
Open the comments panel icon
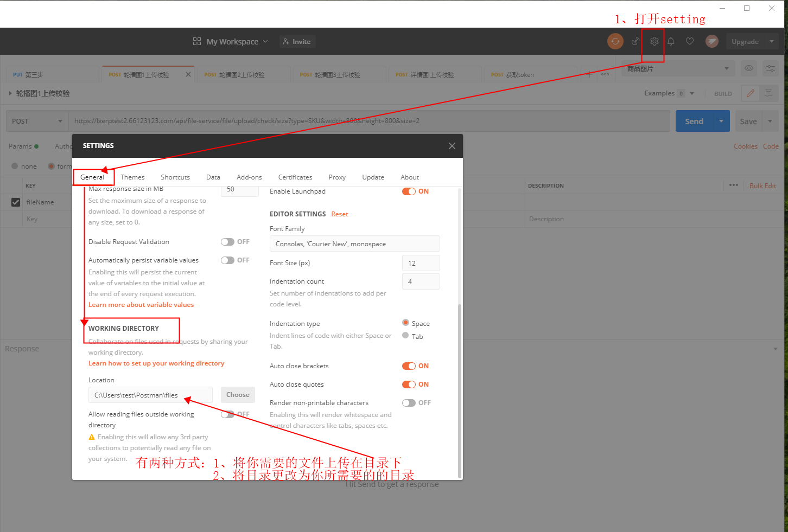[x=770, y=93]
